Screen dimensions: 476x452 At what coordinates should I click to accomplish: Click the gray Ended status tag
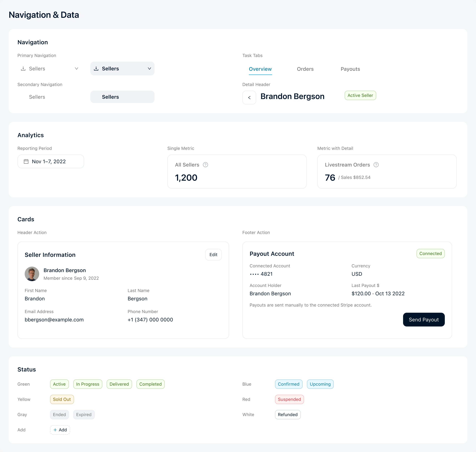[59, 414]
